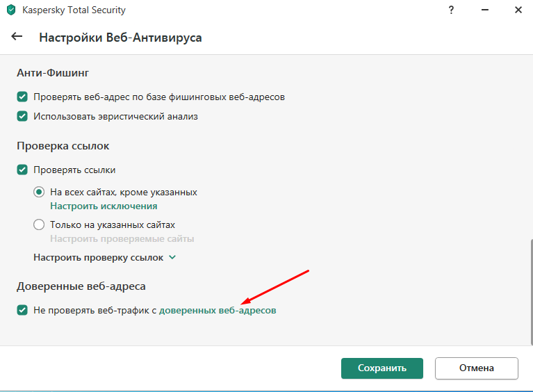
Task: Toggle 'Не проверять веб-трафик' checkbox
Action: [x=22, y=310]
